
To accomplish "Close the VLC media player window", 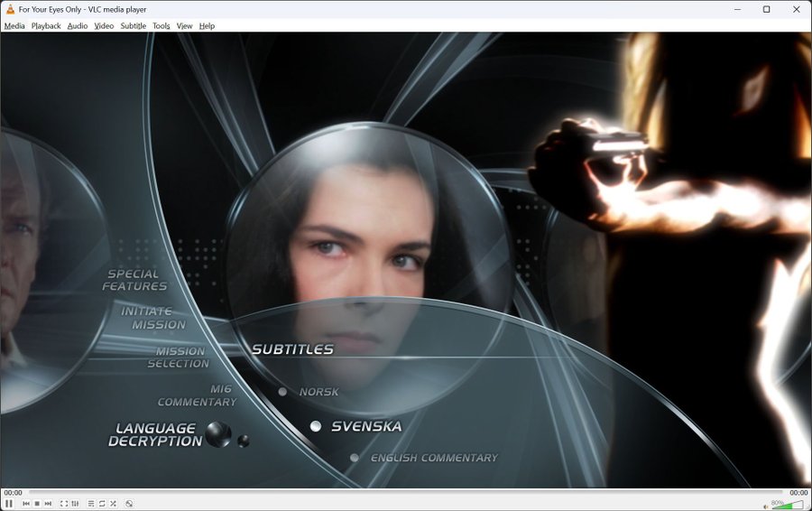I will (797, 9).
